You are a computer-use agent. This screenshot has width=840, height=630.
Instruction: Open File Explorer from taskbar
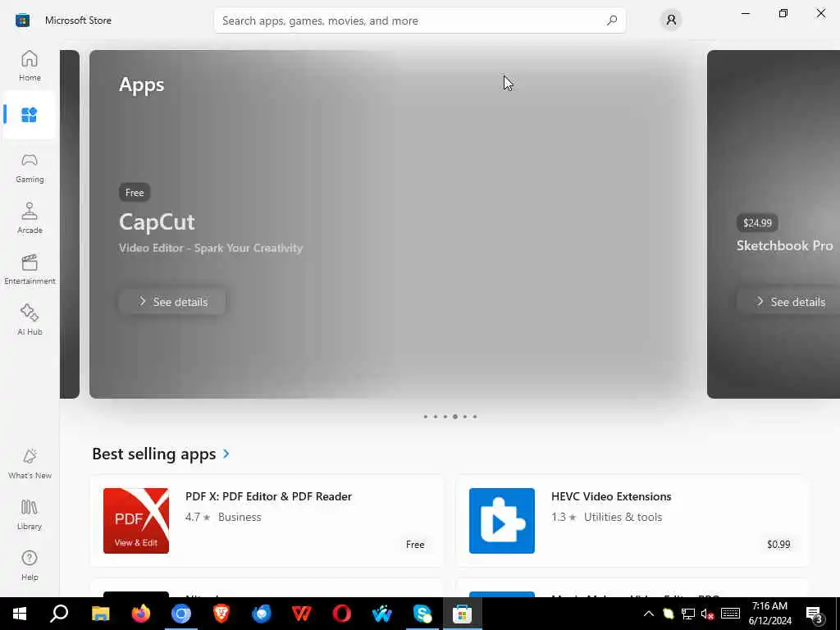tap(100, 614)
